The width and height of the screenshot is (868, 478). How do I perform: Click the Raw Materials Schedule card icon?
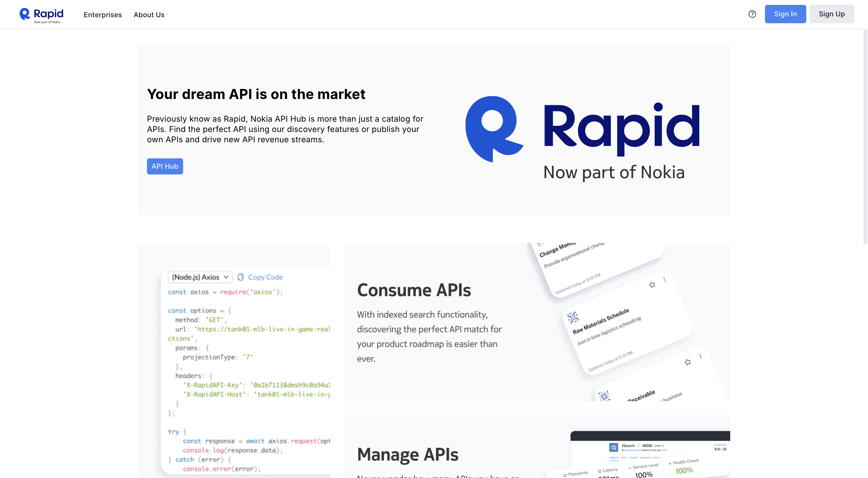[573, 317]
